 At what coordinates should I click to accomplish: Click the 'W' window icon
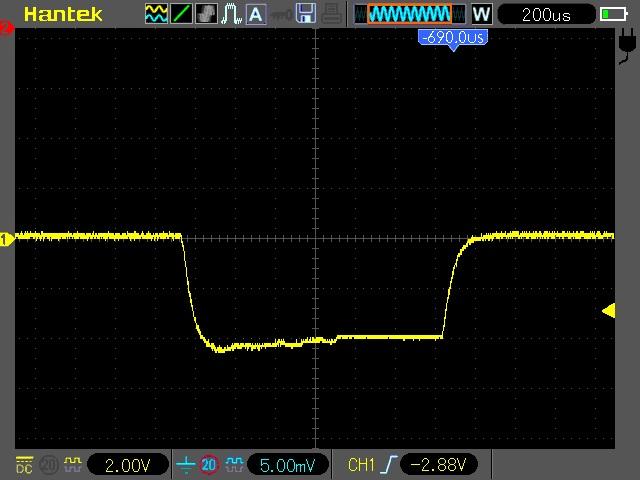pyautogui.click(x=482, y=14)
